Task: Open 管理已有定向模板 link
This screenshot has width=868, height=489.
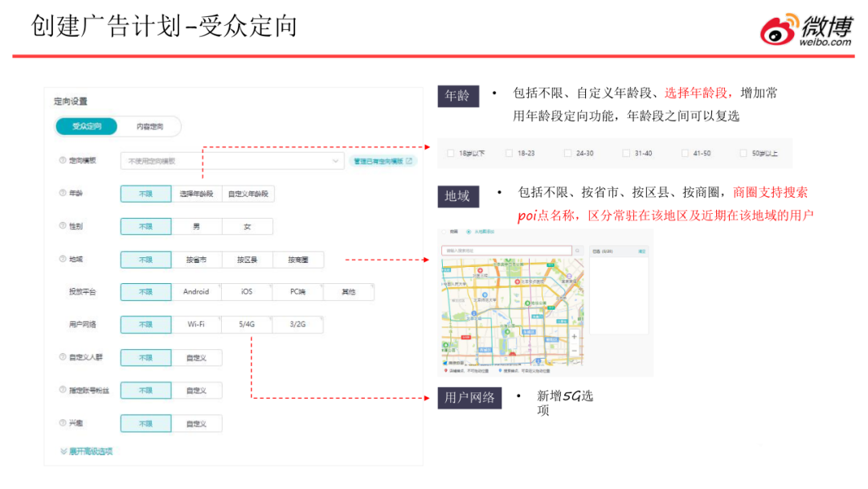Action: 384,161
